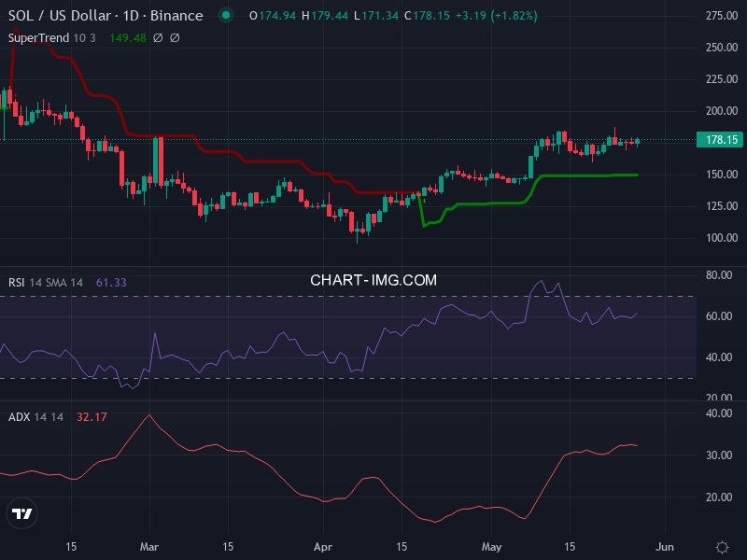The width and height of the screenshot is (747, 560).
Task: Click the low value L171.34
Action: [x=376, y=16]
